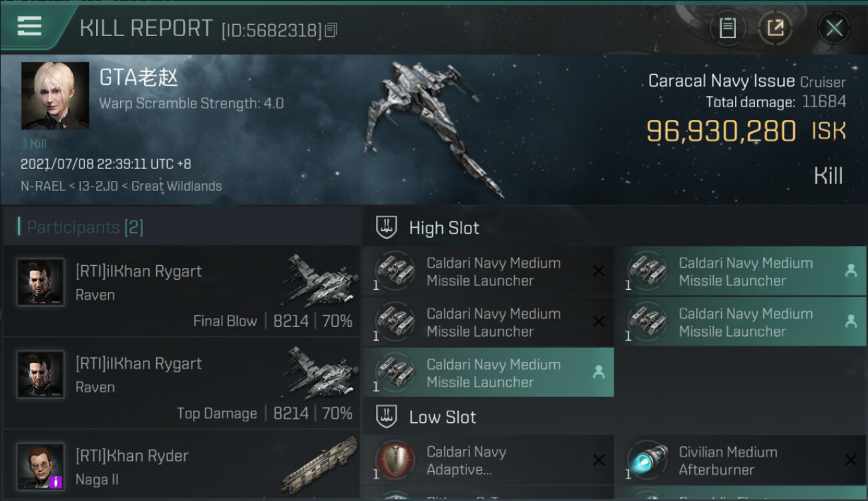
Task: Click the clipboard report icon
Action: tap(727, 28)
